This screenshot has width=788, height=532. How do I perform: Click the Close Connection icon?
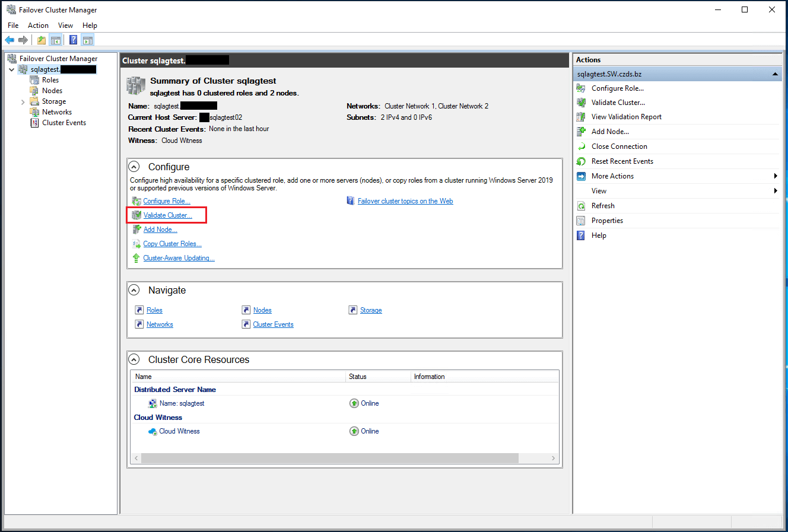click(x=581, y=146)
